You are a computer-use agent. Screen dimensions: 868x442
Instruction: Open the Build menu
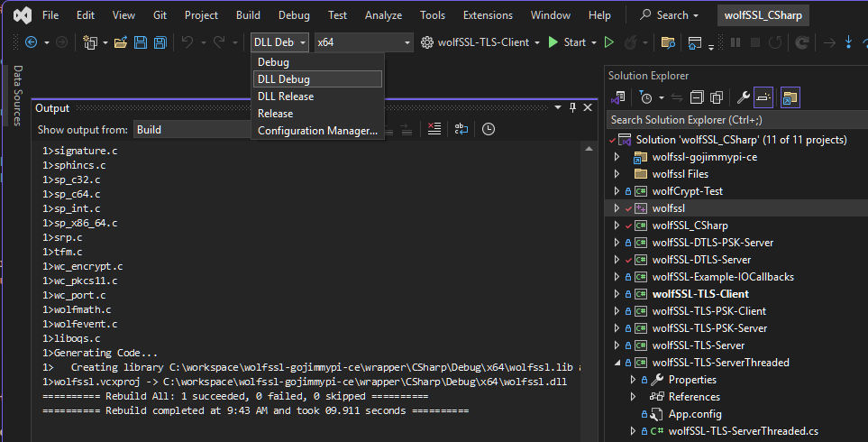[248, 15]
